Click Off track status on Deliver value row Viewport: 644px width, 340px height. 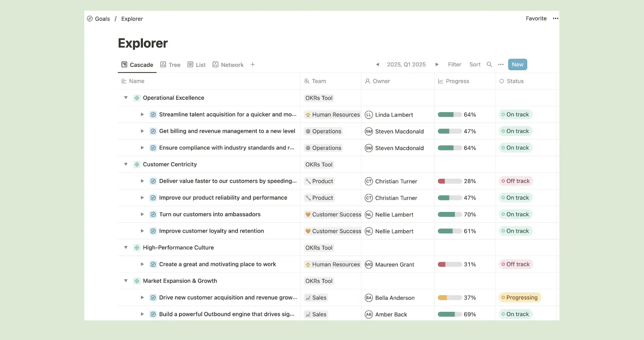(x=516, y=181)
